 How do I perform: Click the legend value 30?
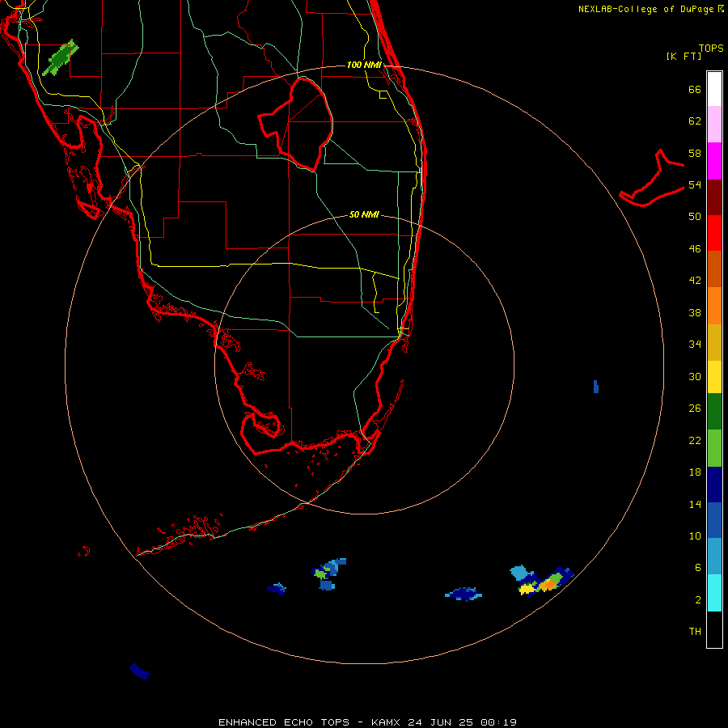pos(695,376)
